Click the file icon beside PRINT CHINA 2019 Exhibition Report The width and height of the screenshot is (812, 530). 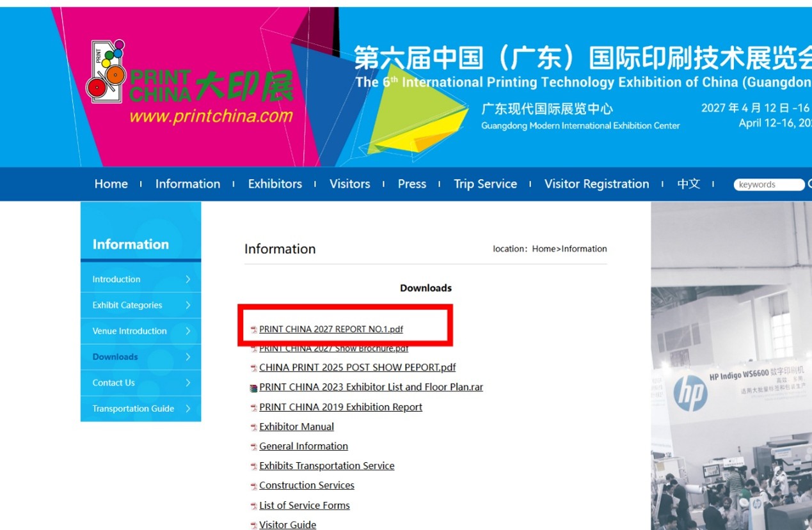pyautogui.click(x=254, y=408)
